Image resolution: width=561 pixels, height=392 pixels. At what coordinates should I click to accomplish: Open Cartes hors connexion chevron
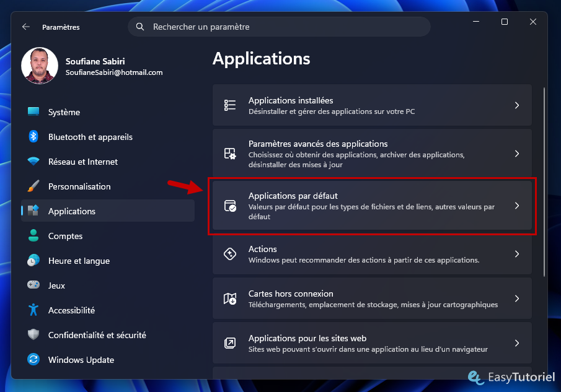[x=516, y=298]
